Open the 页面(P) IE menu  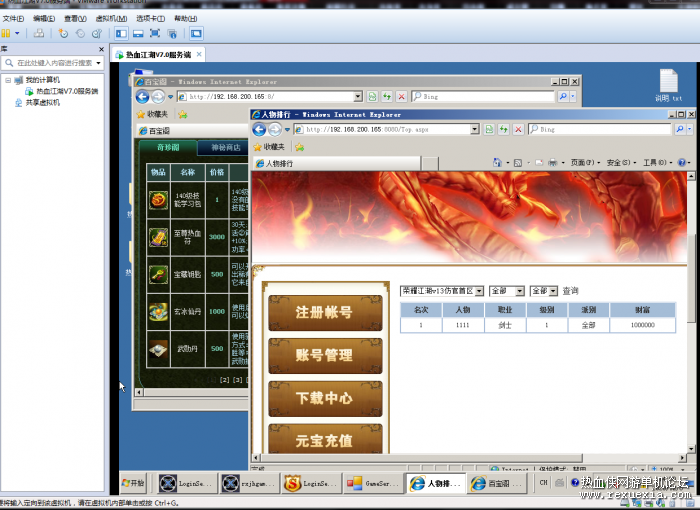point(585,163)
